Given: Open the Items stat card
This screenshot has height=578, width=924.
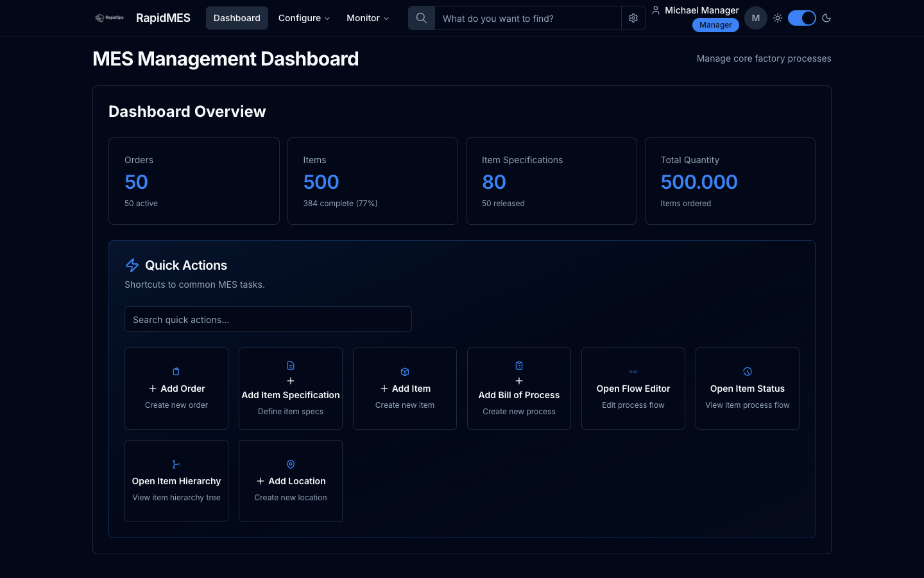Looking at the screenshot, I should pyautogui.click(x=373, y=181).
